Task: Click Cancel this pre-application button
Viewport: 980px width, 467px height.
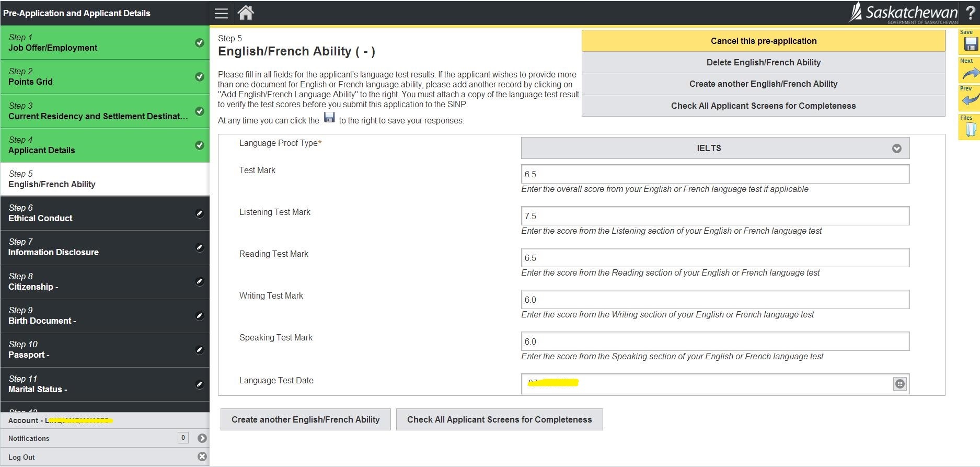Action: click(763, 41)
